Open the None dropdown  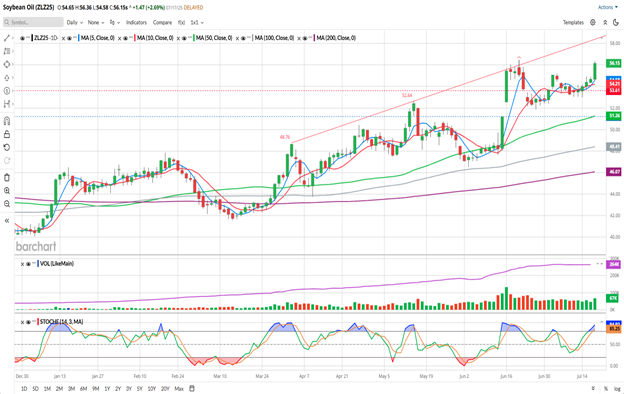pos(96,23)
